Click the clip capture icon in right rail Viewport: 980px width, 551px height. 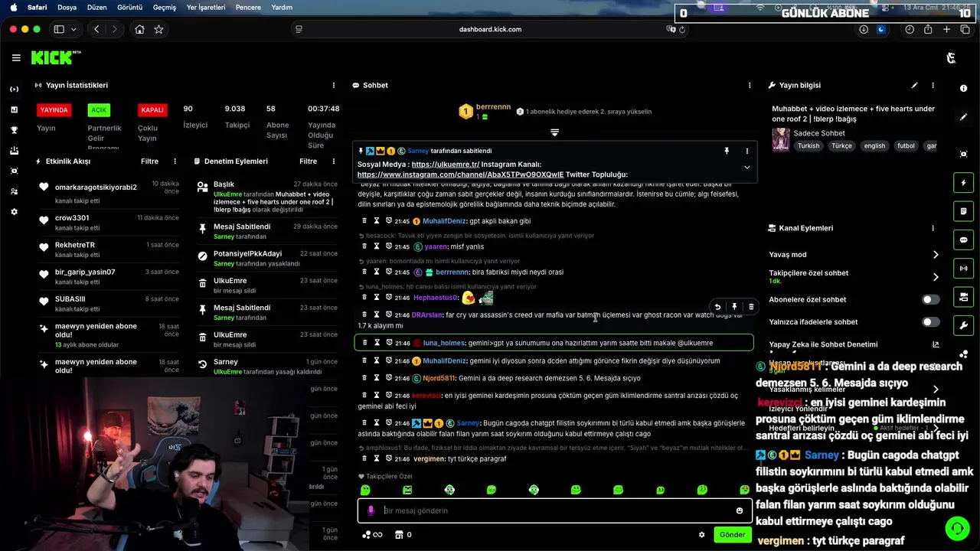tap(964, 154)
